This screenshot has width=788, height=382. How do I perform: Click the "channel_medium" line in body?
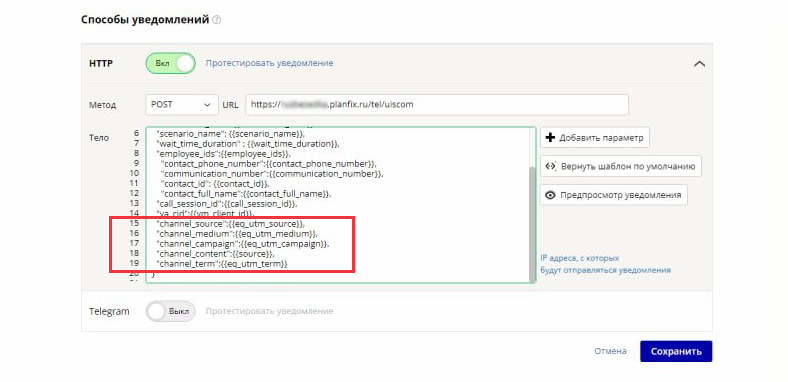[x=237, y=234]
